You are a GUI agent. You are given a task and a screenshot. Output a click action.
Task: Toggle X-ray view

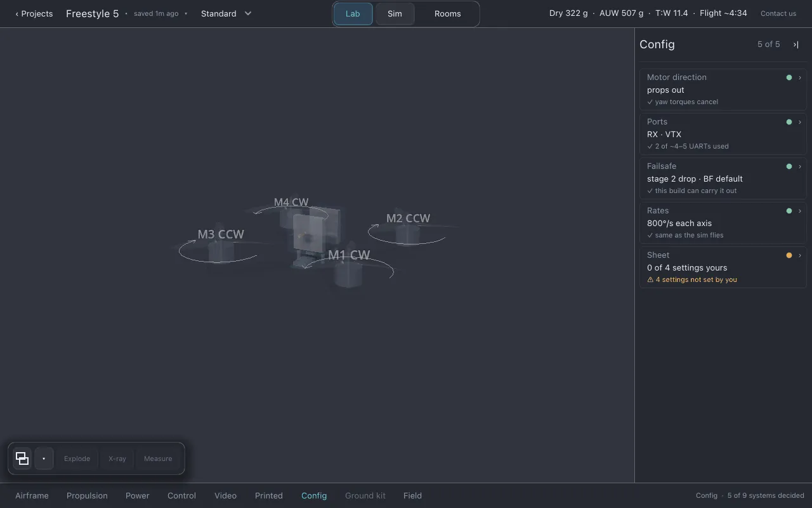tap(117, 458)
